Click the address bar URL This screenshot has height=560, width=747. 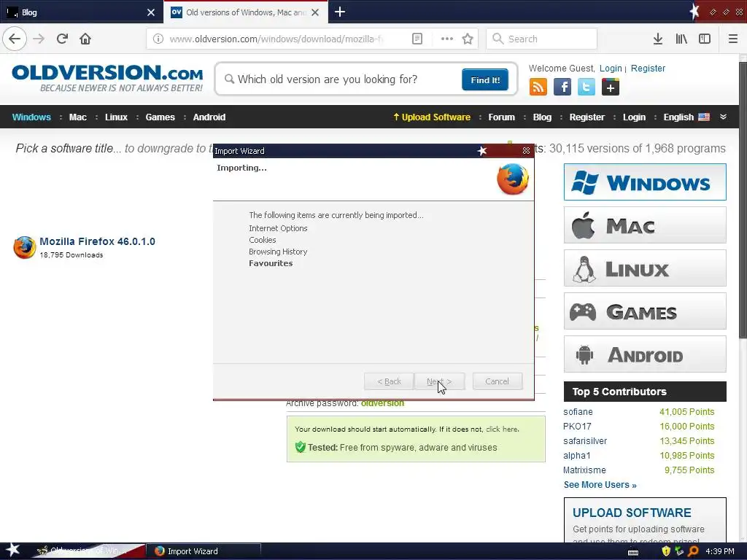tap(276, 39)
